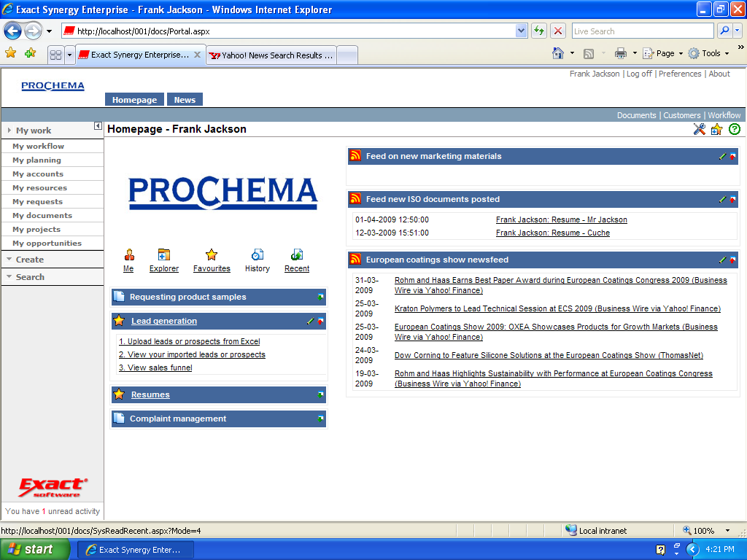747x560 pixels.
Task: Refresh the page using the green arrows icon
Action: 539,31
